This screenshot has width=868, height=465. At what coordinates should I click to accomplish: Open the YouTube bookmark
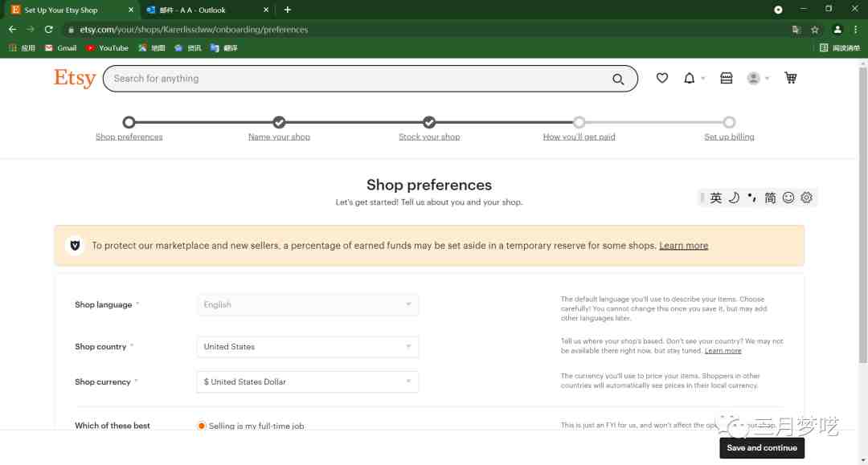point(107,48)
